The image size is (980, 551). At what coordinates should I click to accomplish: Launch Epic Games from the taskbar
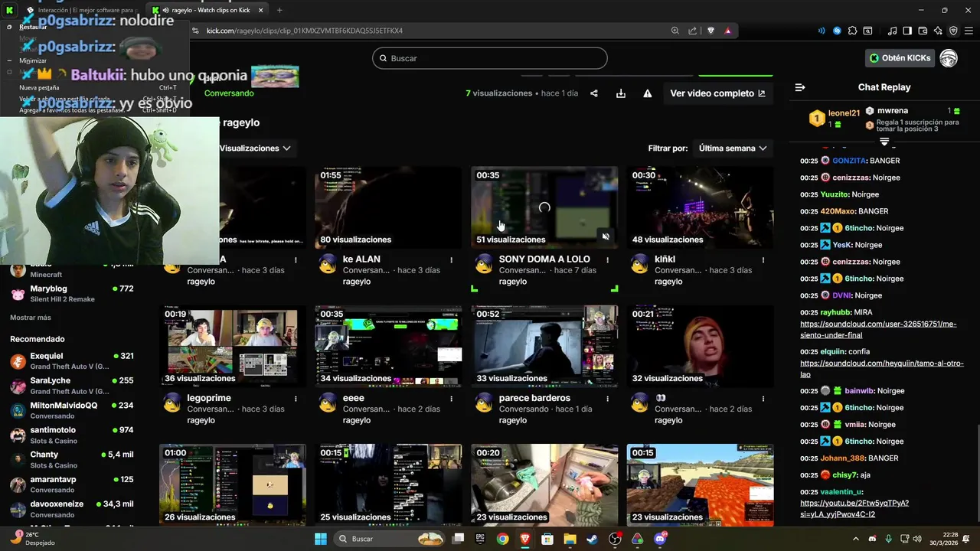480,539
